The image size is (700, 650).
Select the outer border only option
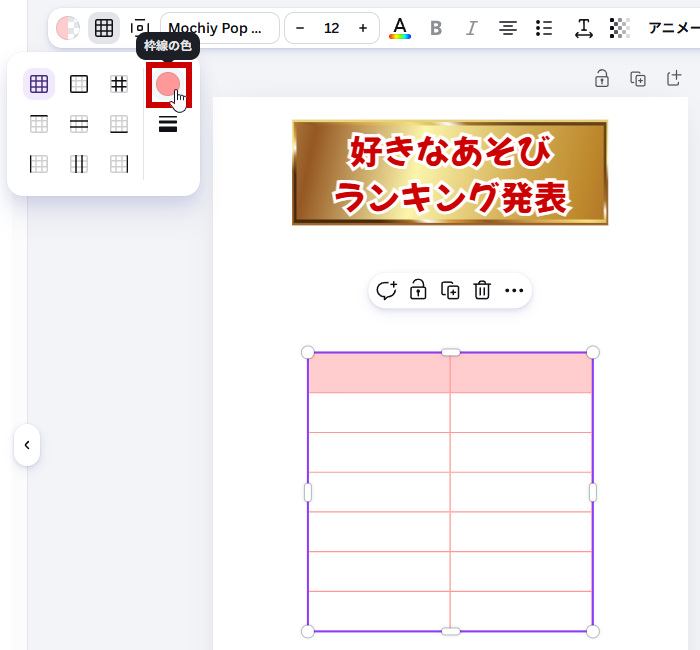(x=79, y=84)
